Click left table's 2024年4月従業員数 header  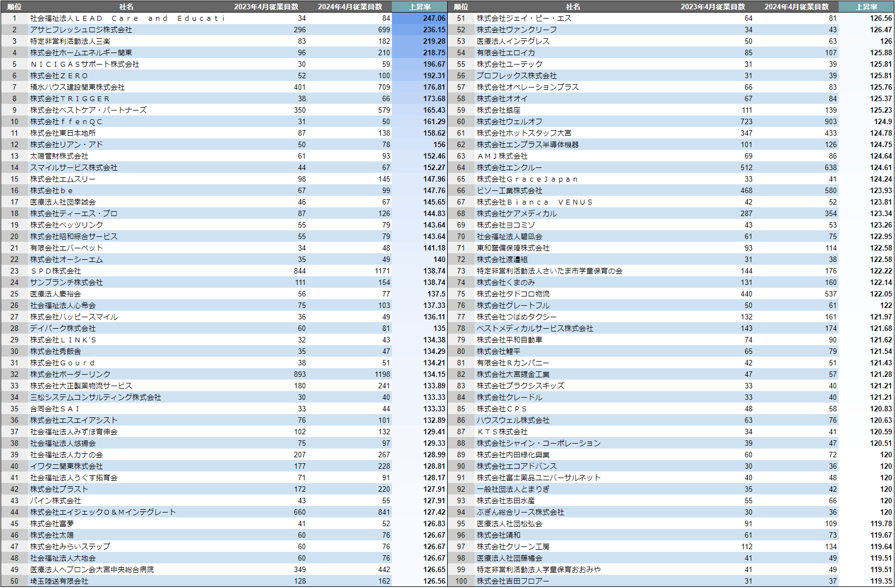click(350, 7)
